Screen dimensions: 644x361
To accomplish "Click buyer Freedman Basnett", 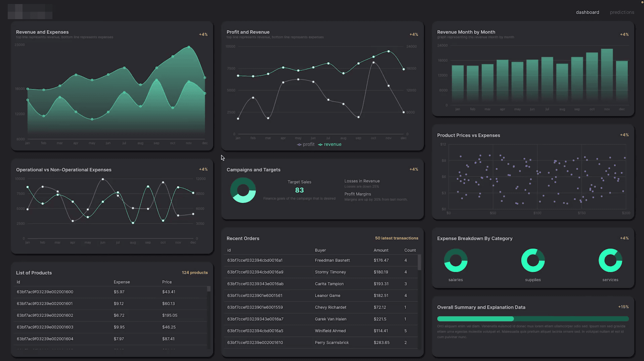I will tap(332, 260).
